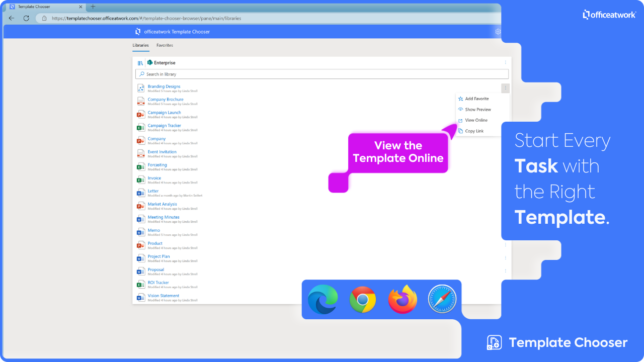
Task: Open the Proposal template link
Action: point(156,269)
